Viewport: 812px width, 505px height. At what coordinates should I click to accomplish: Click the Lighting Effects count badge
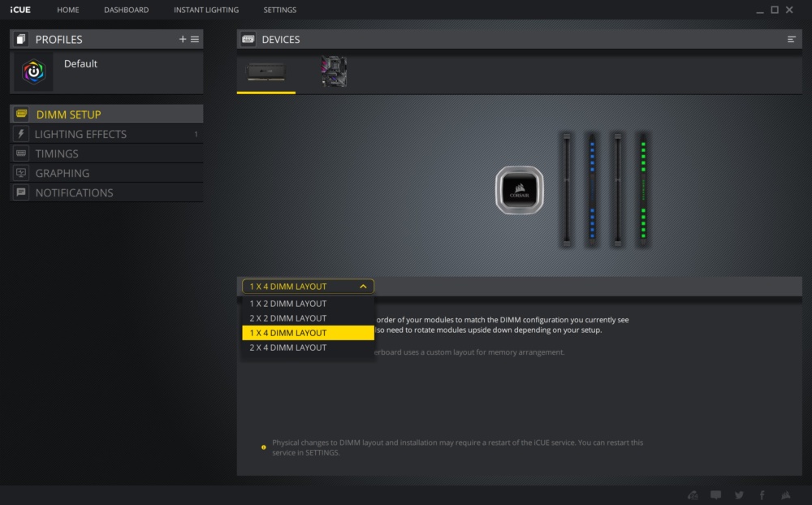196,134
